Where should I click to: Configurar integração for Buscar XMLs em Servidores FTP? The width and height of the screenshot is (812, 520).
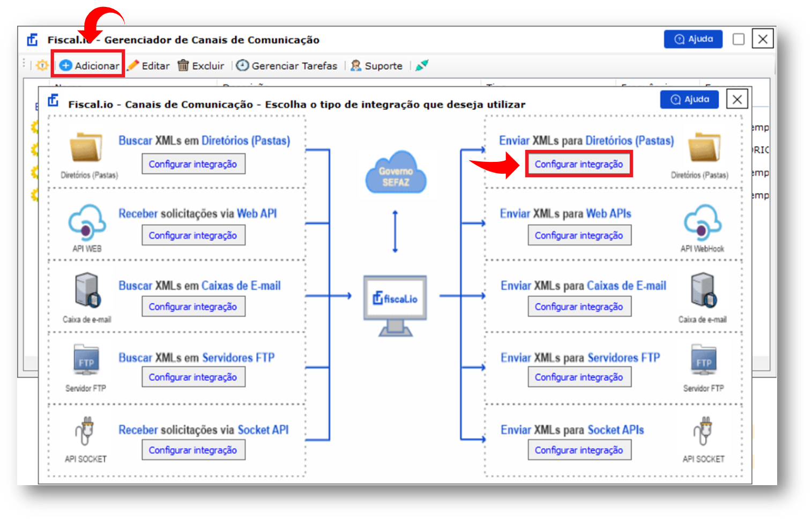[x=193, y=377]
